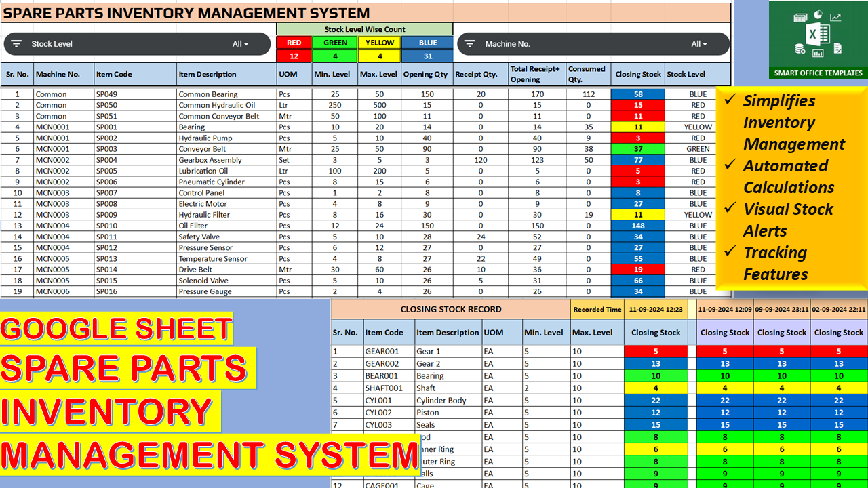Click the Excel Smart Office Templates logo

click(x=817, y=39)
